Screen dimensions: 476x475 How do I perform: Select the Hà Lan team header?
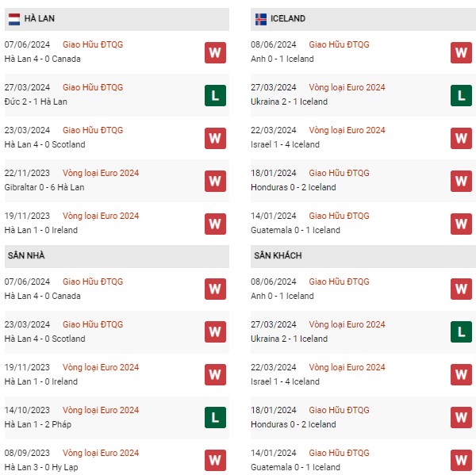coord(117,19)
